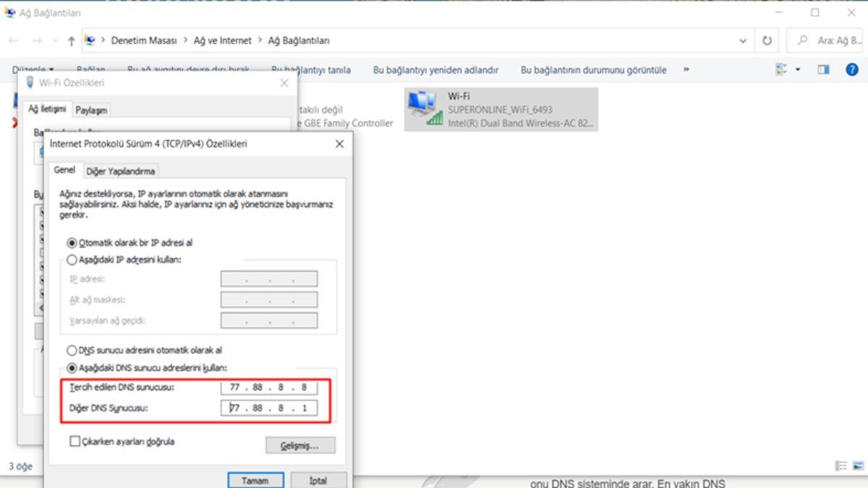The width and height of the screenshot is (868, 488).
Task: Click the Refresh icon in address bar
Action: point(767,41)
